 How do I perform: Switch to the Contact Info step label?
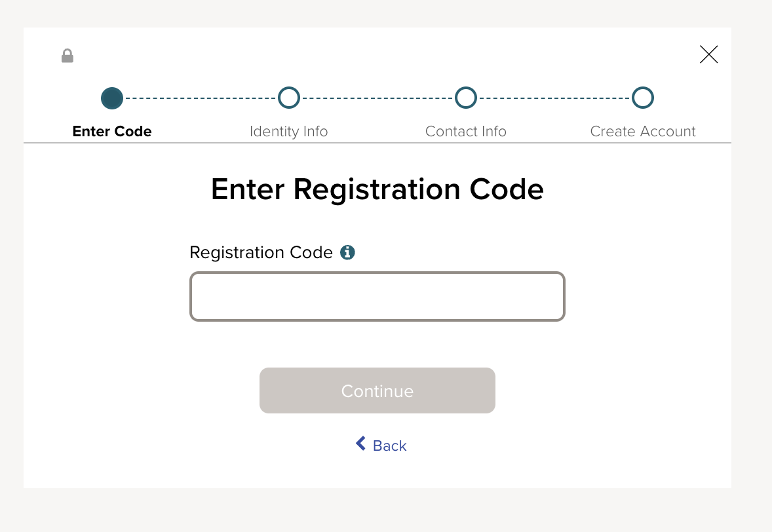pyautogui.click(x=466, y=132)
